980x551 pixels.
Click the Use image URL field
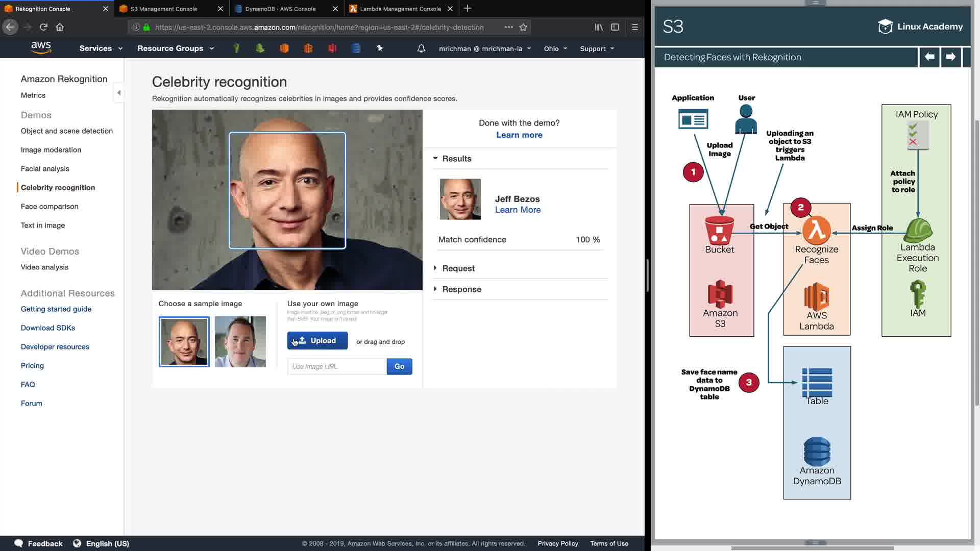pyautogui.click(x=337, y=366)
